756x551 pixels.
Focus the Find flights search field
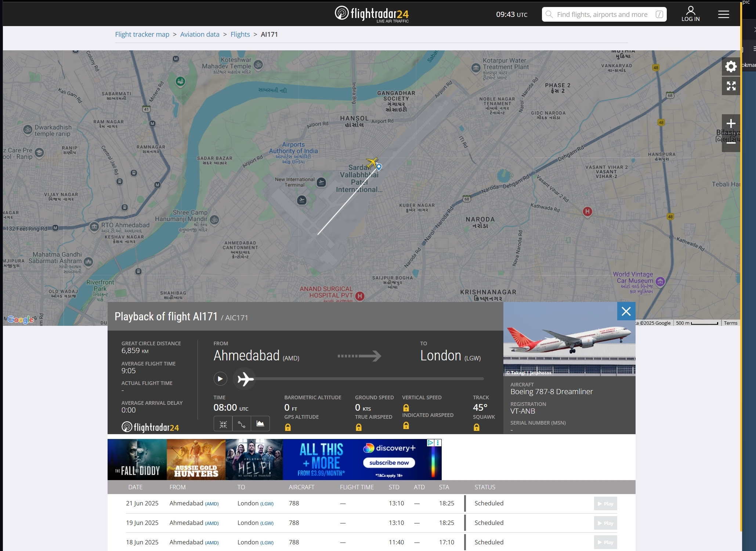click(604, 14)
